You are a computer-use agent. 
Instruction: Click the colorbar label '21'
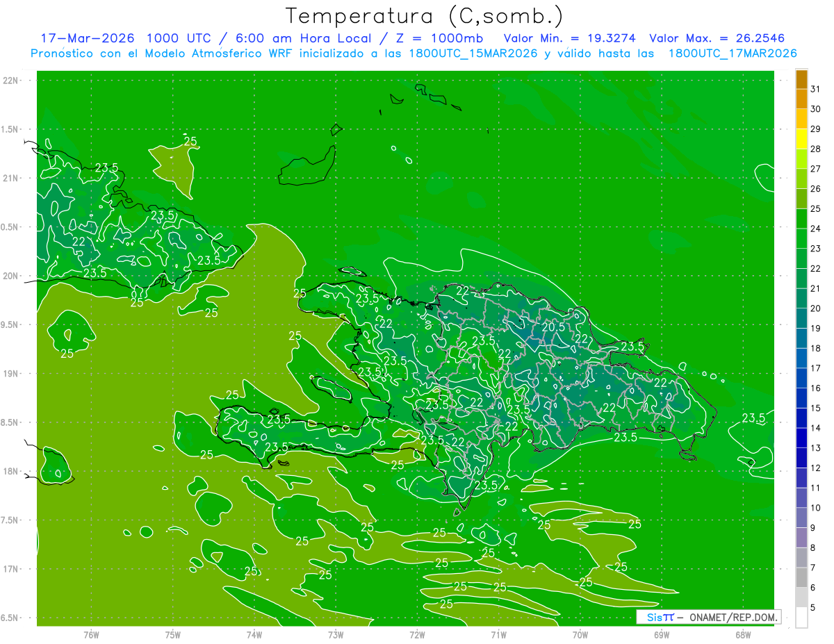click(816, 288)
